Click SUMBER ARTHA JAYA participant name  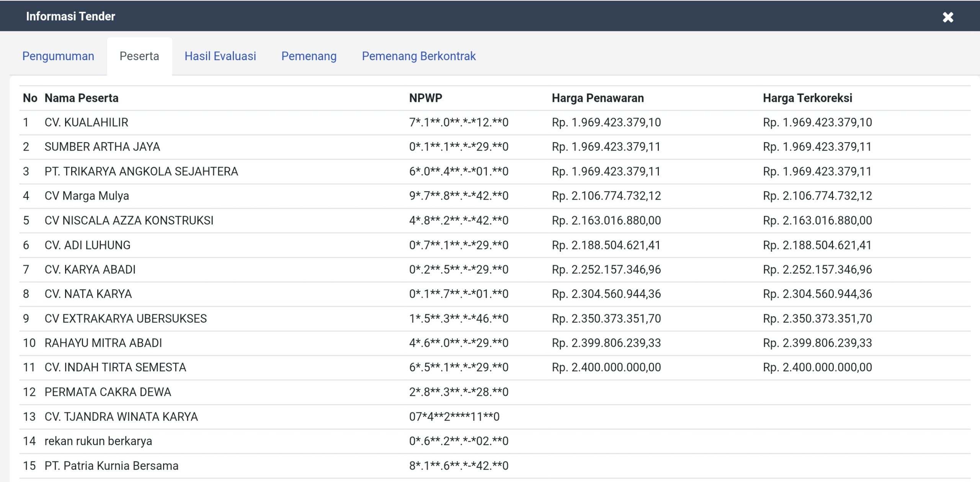point(102,147)
